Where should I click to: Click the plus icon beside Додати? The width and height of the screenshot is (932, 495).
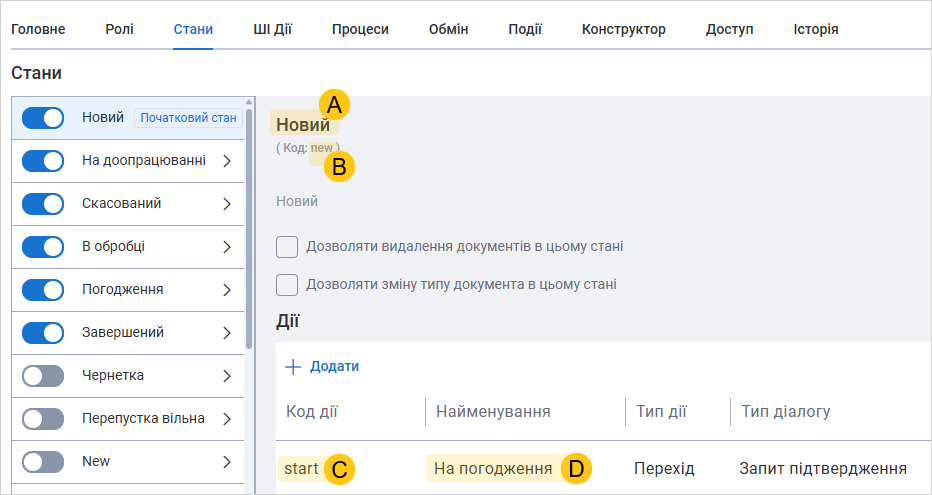click(x=294, y=367)
